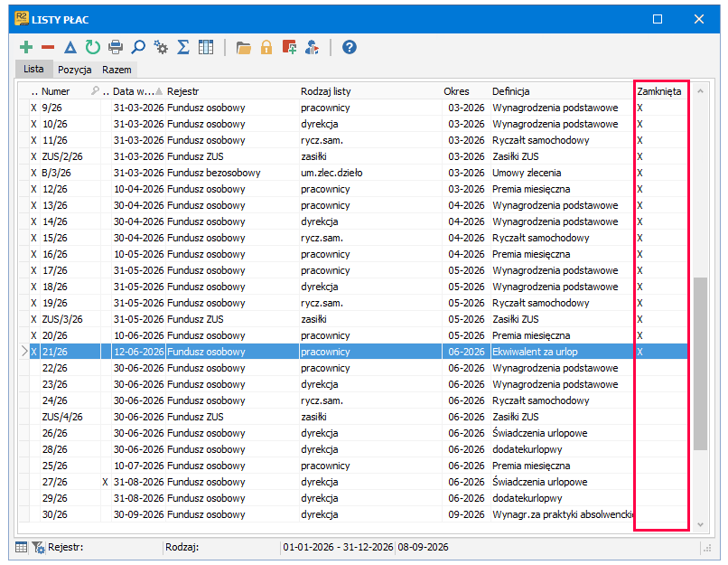Open settings via the gears toolbar icon
Viewport: 728px width, 565px height.
tap(161, 47)
